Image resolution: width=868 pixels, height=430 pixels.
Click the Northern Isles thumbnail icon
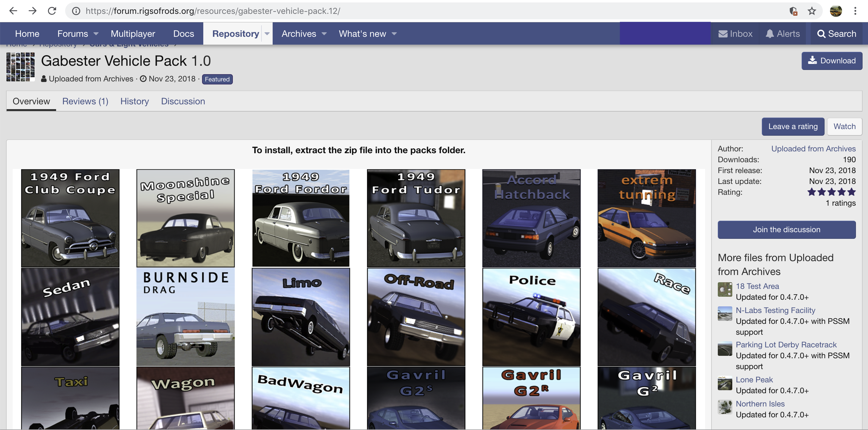point(725,407)
